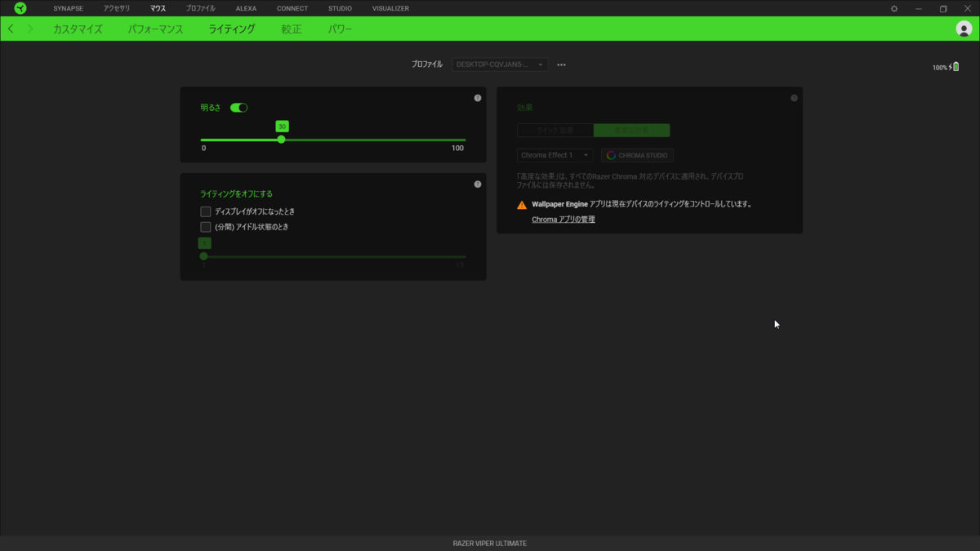Check ディスプレイがオフになったとき checkbox

[x=206, y=211]
